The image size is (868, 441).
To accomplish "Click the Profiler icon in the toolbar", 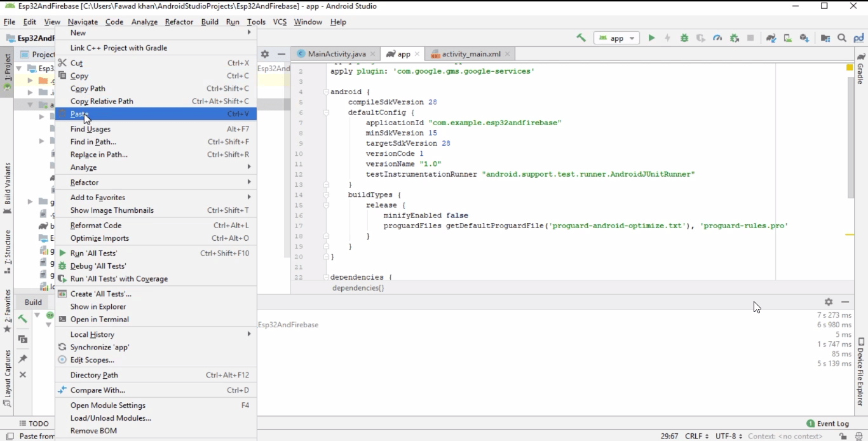I will [x=717, y=38].
